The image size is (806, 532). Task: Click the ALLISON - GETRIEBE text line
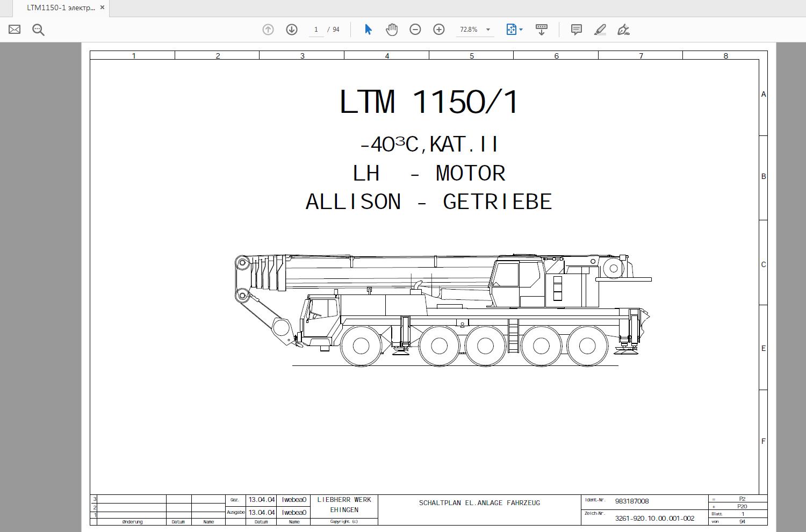point(429,202)
